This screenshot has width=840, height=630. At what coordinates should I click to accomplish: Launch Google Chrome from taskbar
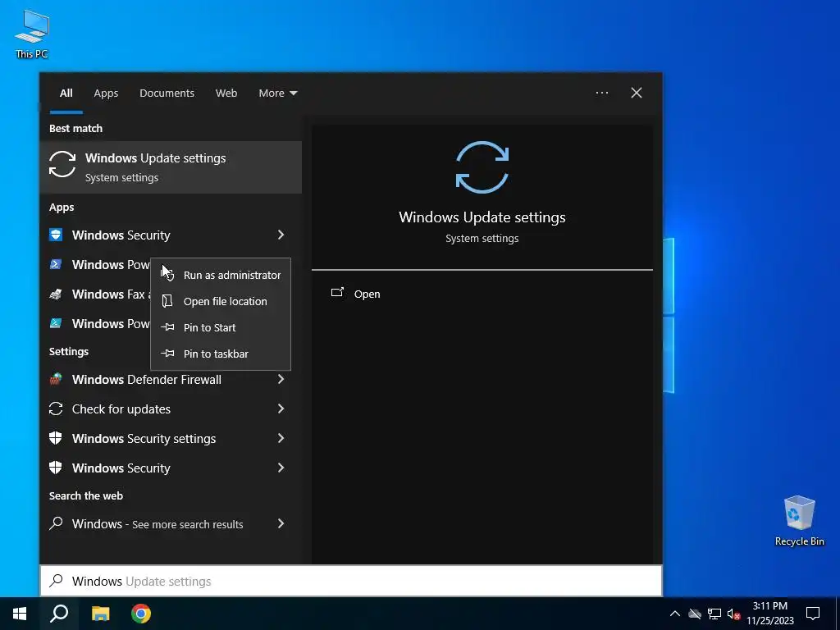point(141,614)
